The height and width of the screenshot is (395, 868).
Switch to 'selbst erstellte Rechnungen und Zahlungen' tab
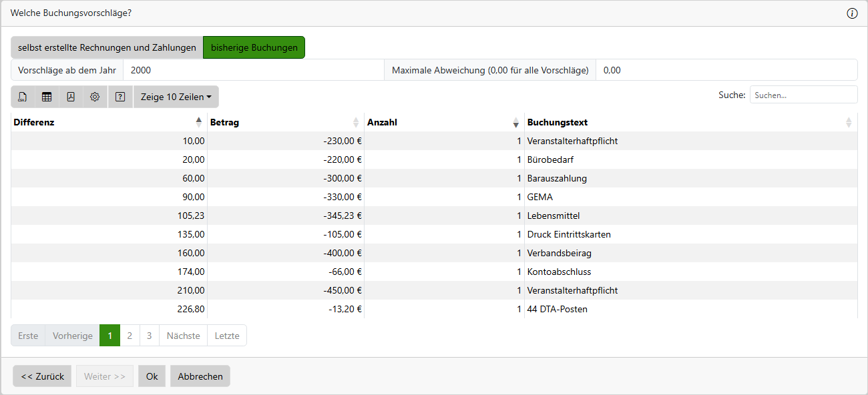tap(107, 47)
